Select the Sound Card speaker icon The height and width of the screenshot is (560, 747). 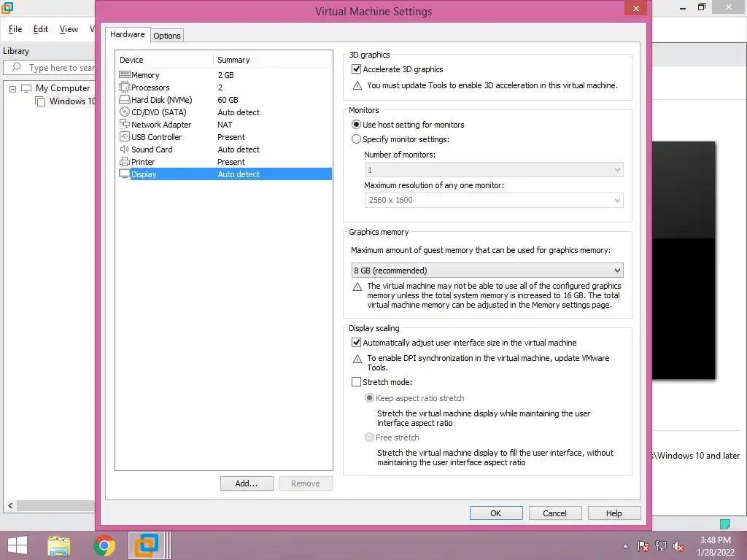click(x=124, y=149)
